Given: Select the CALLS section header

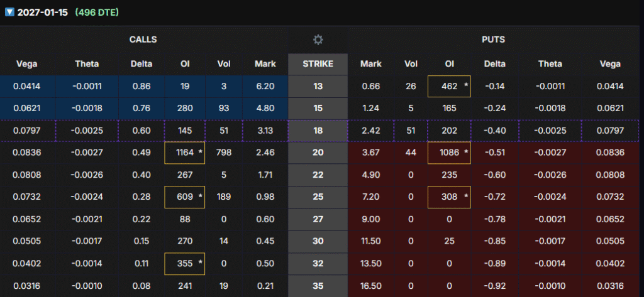Looking at the screenshot, I should [x=143, y=40].
